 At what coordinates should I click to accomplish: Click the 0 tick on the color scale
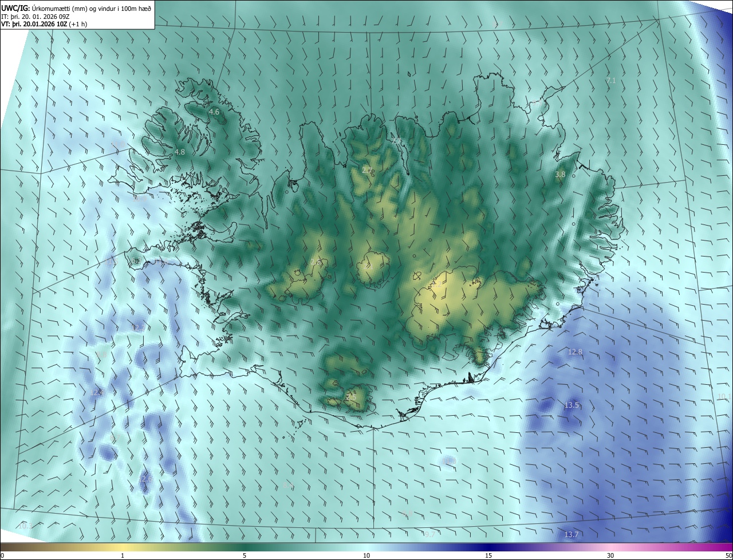[x=2, y=555]
